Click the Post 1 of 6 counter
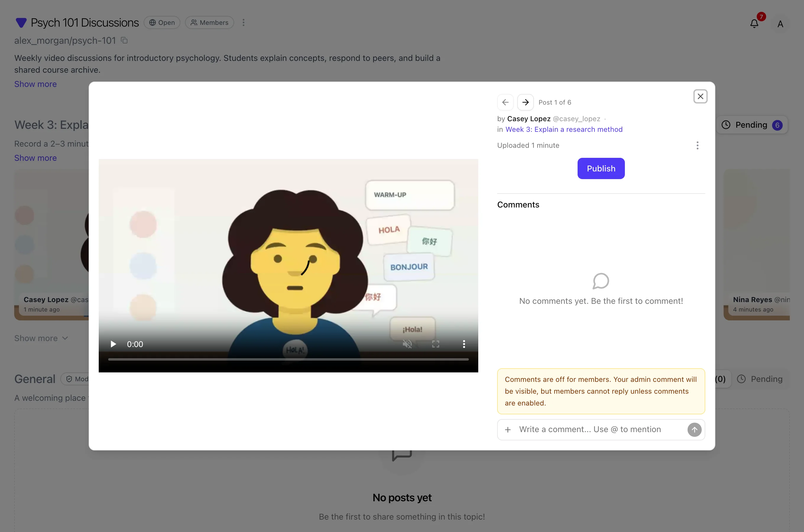This screenshot has width=804, height=532. [x=555, y=103]
